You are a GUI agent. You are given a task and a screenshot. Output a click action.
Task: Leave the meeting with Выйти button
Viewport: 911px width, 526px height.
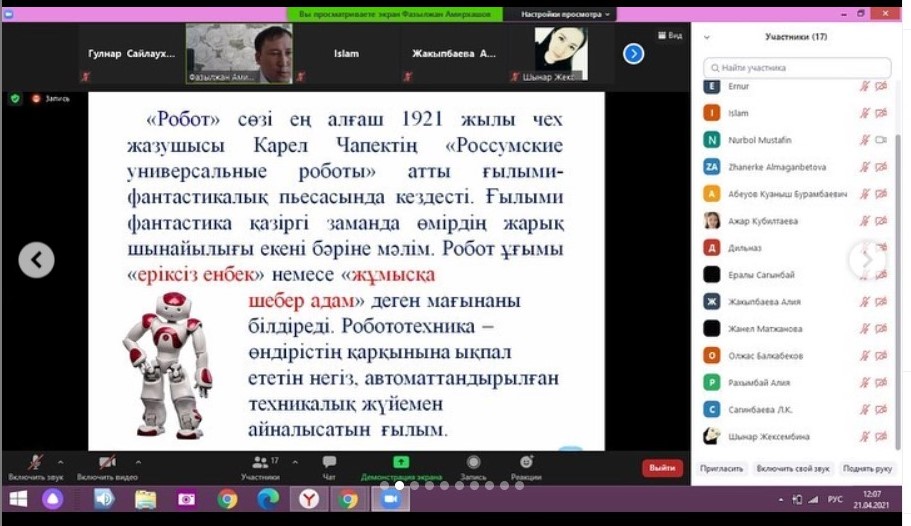point(662,468)
